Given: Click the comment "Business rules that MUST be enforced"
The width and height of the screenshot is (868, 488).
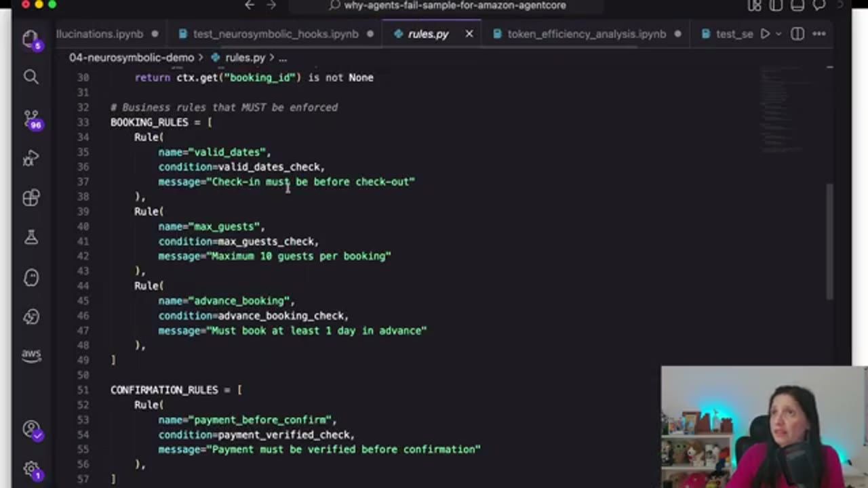Looking at the screenshot, I should point(224,107).
